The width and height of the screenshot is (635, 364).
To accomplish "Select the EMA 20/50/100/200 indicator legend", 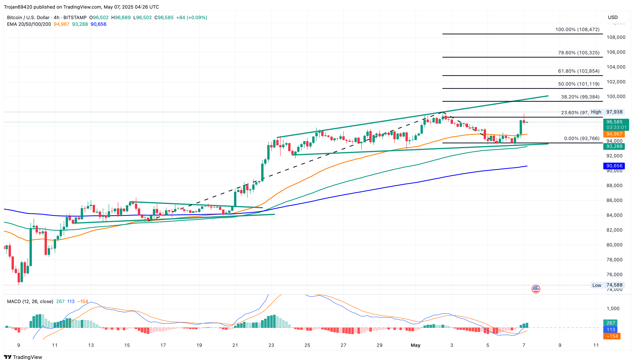I will [x=29, y=24].
